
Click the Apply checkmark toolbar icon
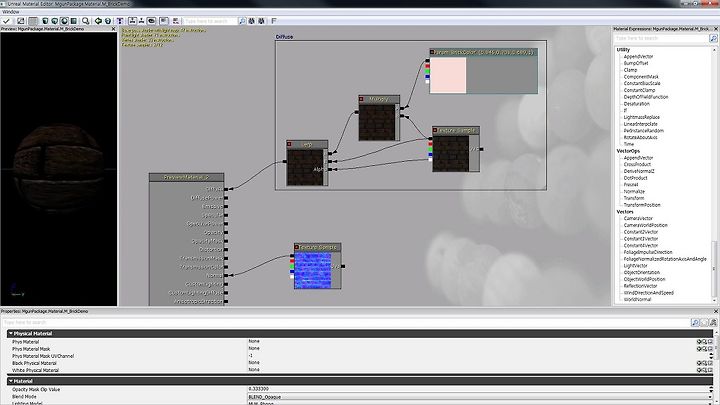click(x=6, y=21)
